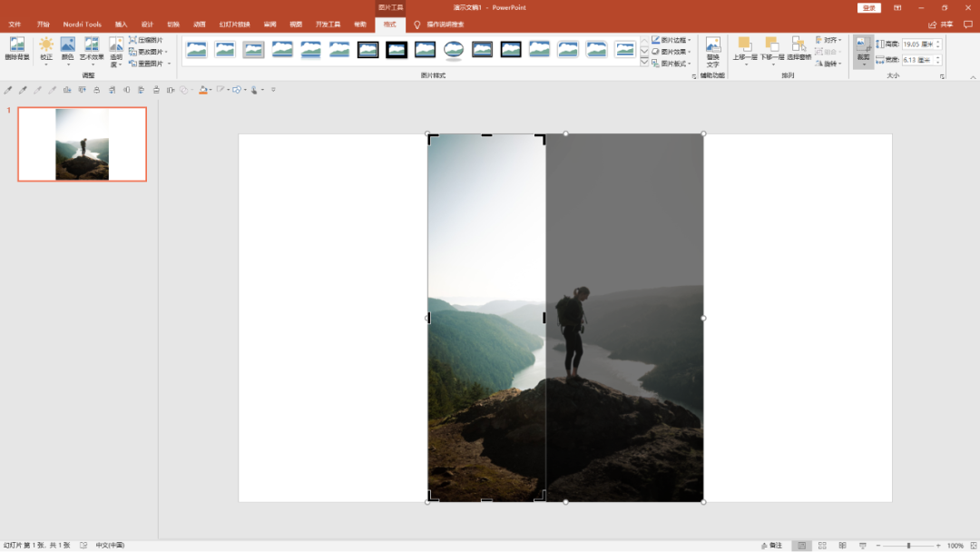The width and height of the screenshot is (980, 552).
Task: Open the Selection Pane (选择窗格)
Action: coord(799,49)
